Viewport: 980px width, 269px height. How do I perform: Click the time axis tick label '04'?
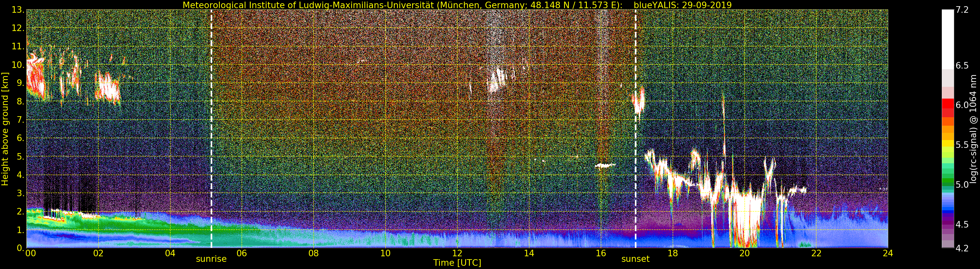(x=170, y=253)
